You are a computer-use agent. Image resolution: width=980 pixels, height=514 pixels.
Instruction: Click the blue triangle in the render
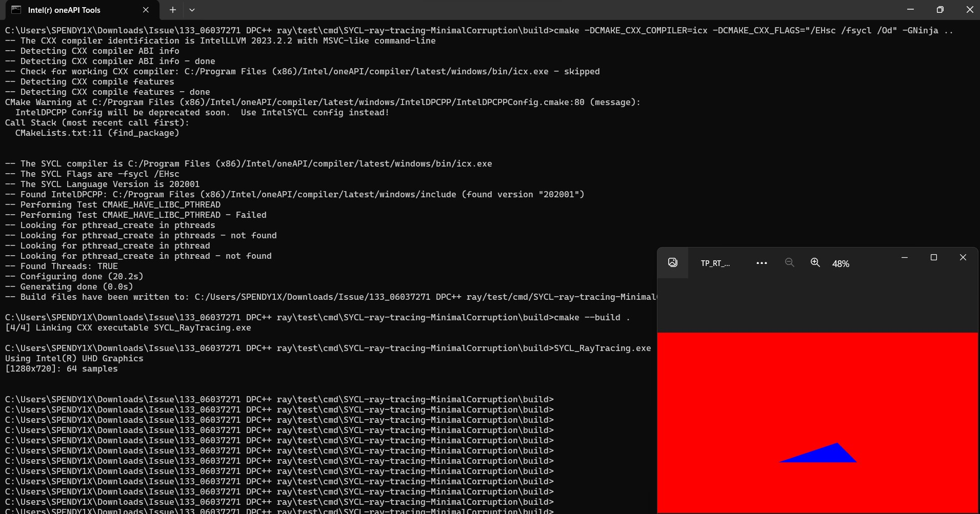pyautogui.click(x=819, y=454)
